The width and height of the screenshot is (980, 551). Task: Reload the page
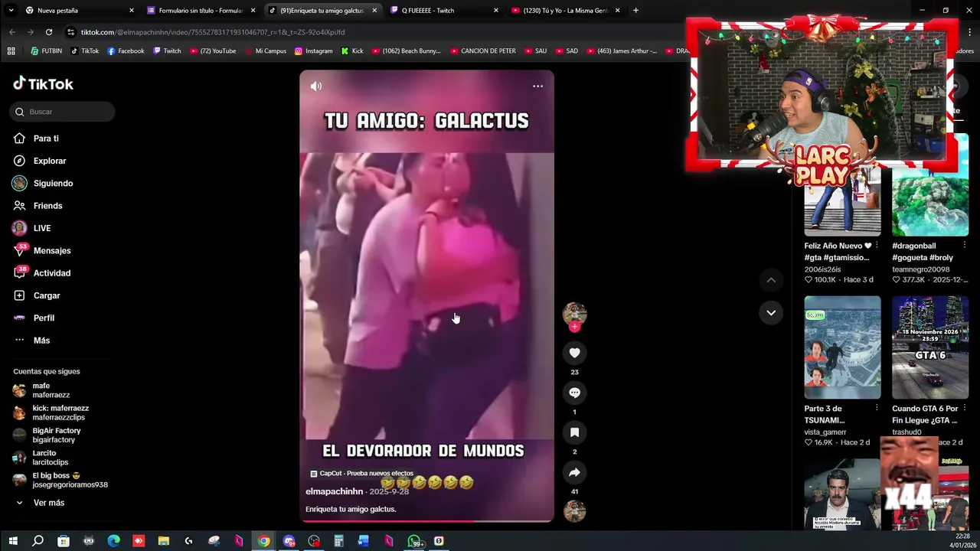pyautogui.click(x=49, y=32)
